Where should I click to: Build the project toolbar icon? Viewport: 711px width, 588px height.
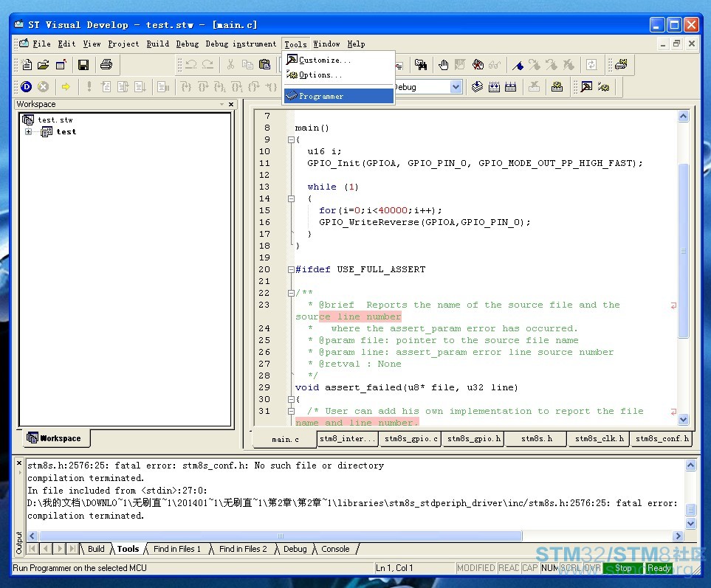[x=494, y=86]
